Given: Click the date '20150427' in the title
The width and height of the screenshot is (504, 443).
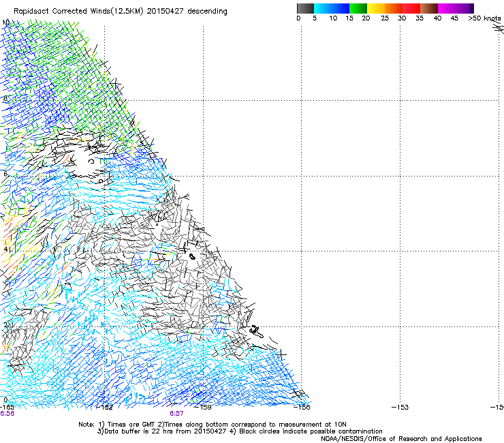Looking at the screenshot, I should 166,12.
